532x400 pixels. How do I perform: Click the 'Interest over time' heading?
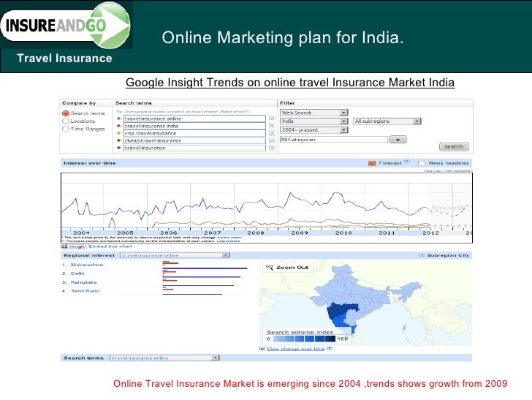[90, 163]
